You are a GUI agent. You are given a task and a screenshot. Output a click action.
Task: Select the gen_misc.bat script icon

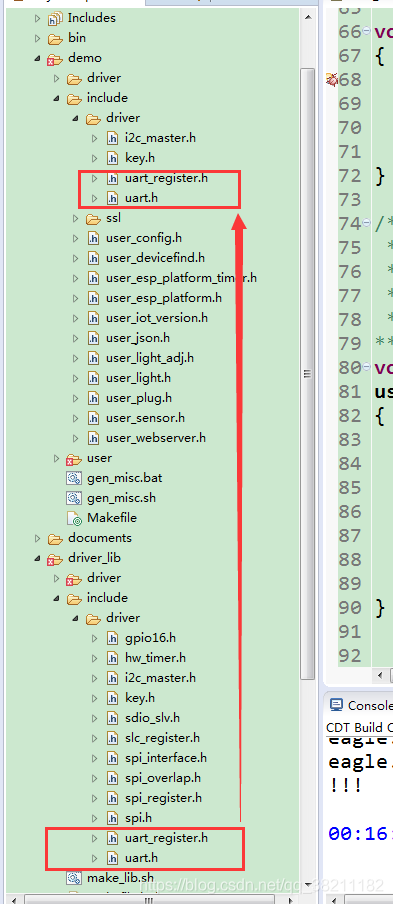74,478
